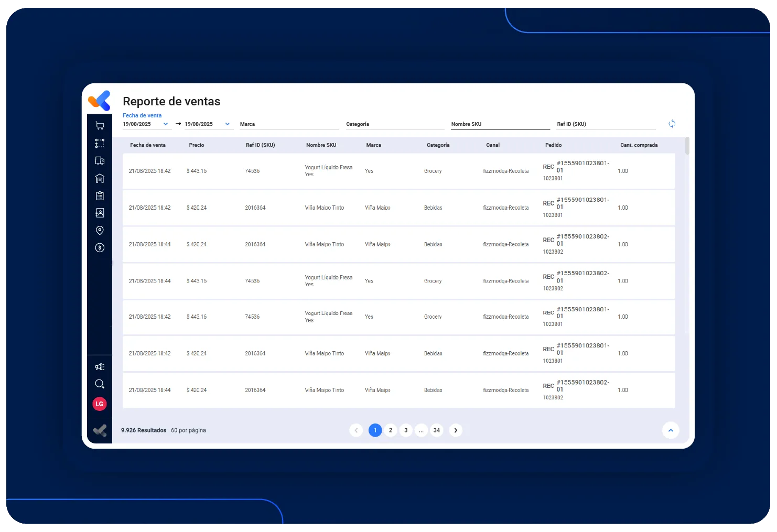Click the Categoría filter field
The width and height of the screenshot is (777, 532).
(395, 124)
